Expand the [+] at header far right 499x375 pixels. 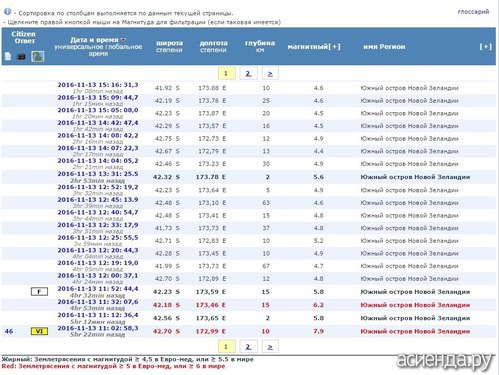click(486, 47)
